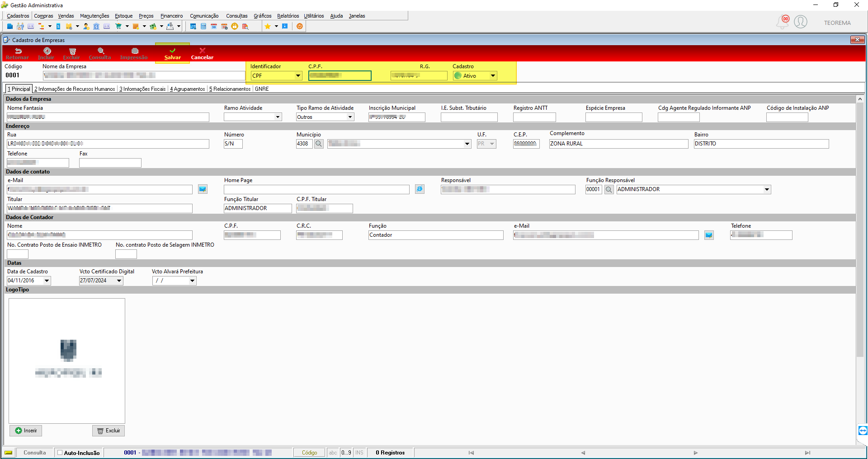Click the Função Contador input field
Image resolution: width=868 pixels, height=459 pixels.
[436, 235]
